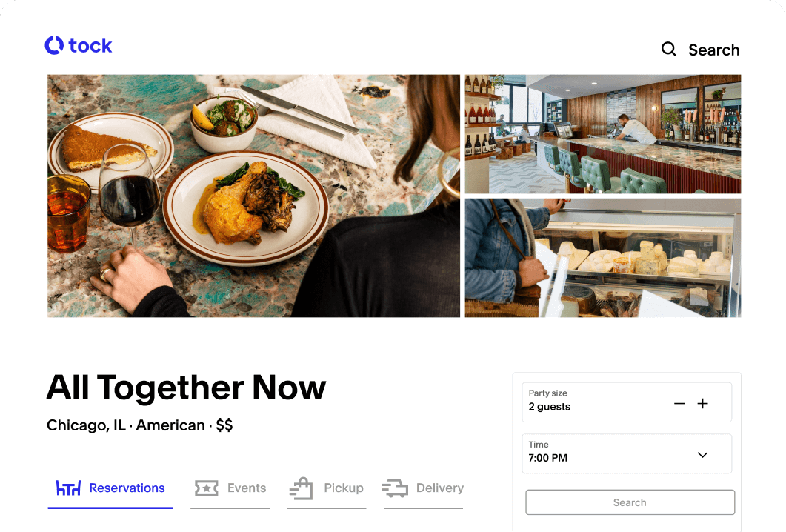Select the Delivery tab
Image resolution: width=786 pixels, height=532 pixels.
click(424, 489)
